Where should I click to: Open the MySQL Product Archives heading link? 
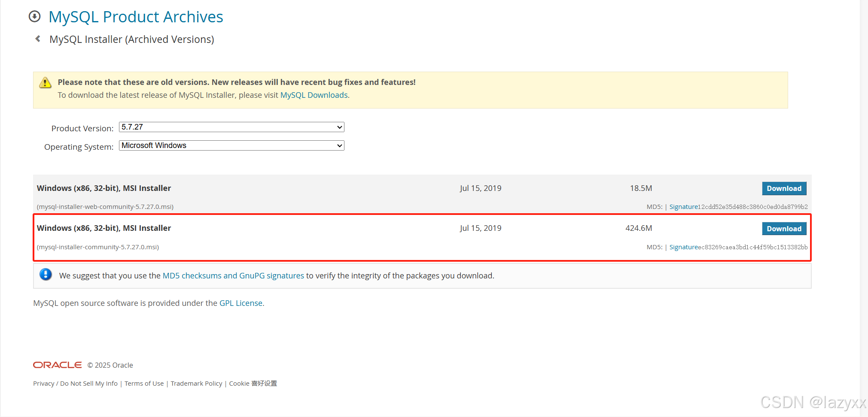pos(136,17)
